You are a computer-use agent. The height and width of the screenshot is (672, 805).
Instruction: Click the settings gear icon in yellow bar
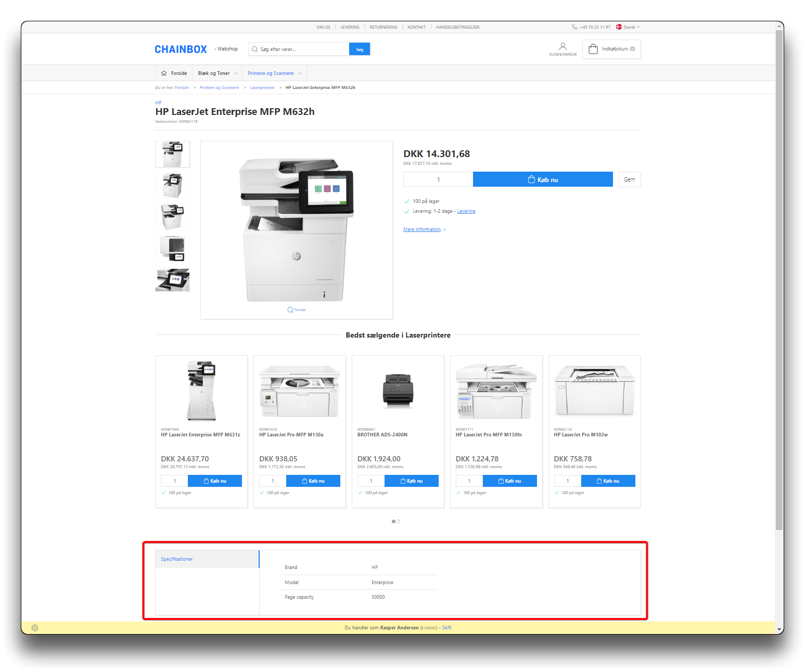point(35,628)
